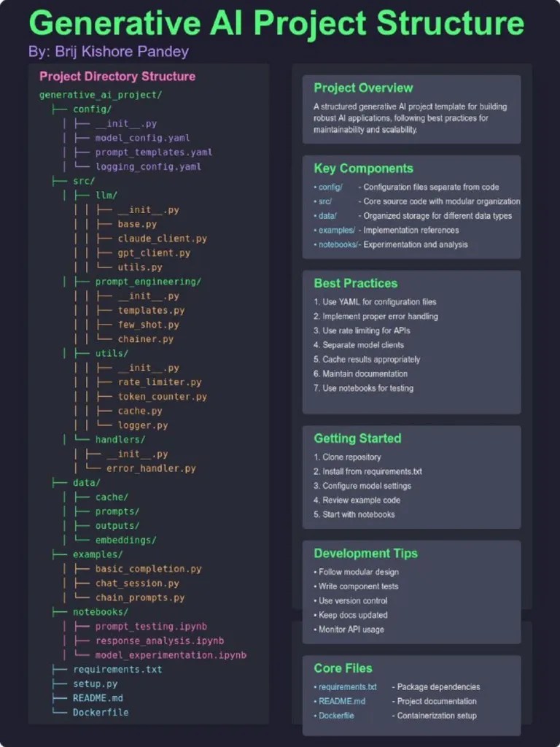Screen dimensions: 560x747
Task: Select the Project Overview heading
Action: click(x=363, y=88)
